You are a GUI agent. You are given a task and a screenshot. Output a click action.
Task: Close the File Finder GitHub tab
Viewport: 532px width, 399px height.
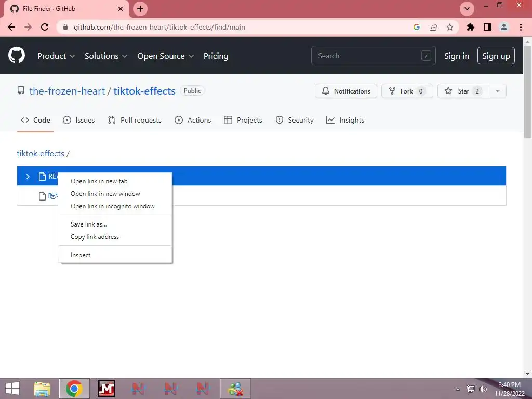point(121,9)
